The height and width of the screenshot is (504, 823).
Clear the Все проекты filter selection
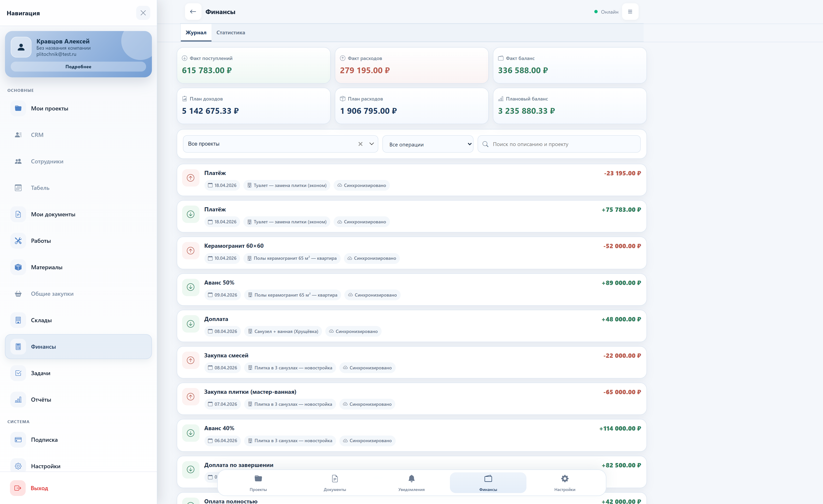click(x=360, y=144)
